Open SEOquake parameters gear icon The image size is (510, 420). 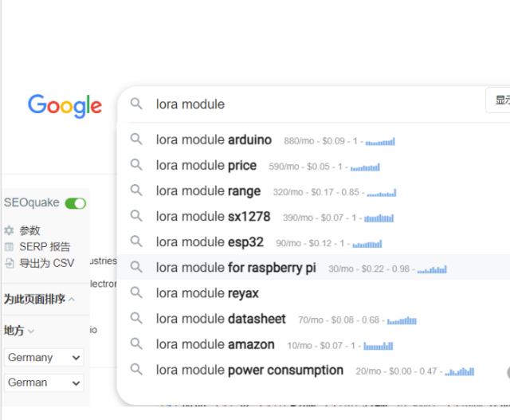click(x=10, y=230)
